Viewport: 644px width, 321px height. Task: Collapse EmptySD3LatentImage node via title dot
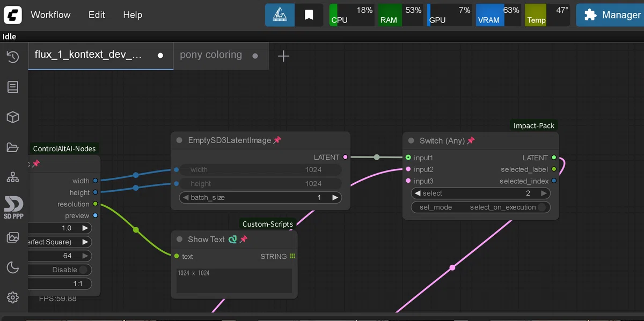(x=179, y=140)
